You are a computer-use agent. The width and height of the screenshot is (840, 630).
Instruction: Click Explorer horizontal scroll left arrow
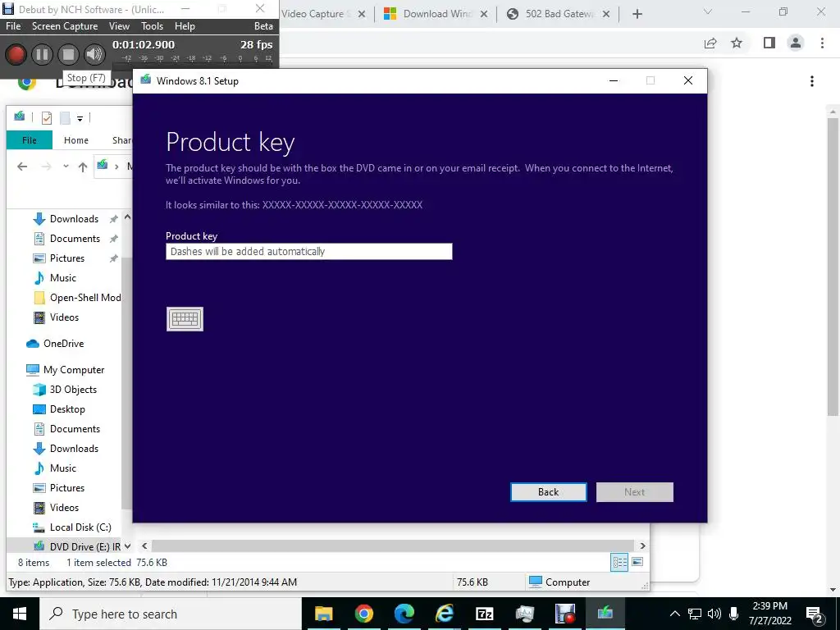[144, 546]
